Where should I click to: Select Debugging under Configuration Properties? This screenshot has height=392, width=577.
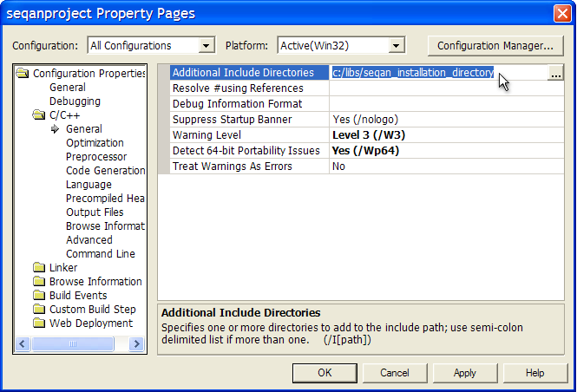pyautogui.click(x=75, y=101)
